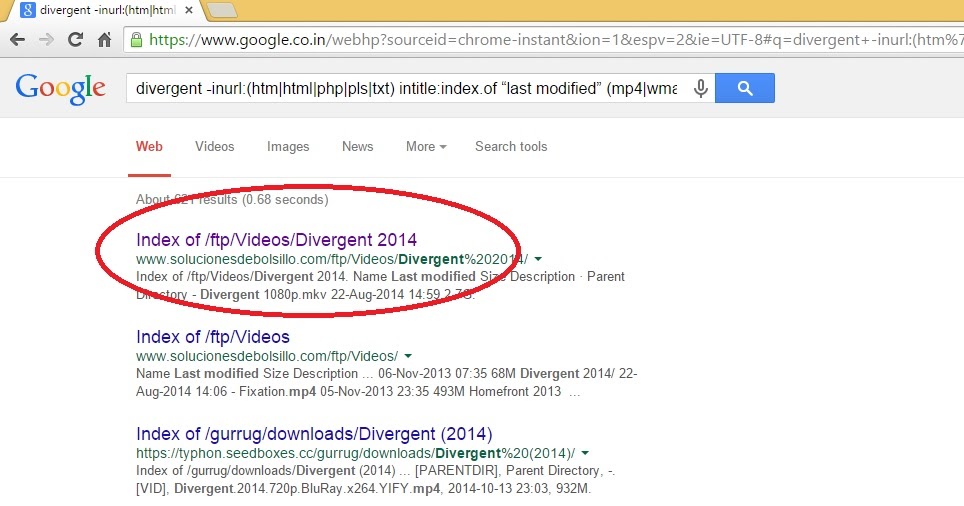Image resolution: width=964 pixels, height=506 pixels.
Task: Click the green padlock security icon
Action: point(136,40)
